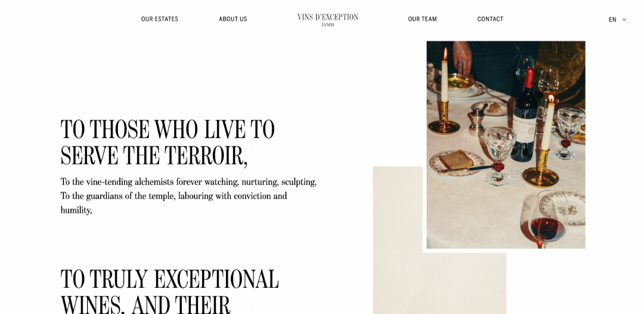Click heading 'To those who live to'
Image resolution: width=644 pixels, height=314 pixels.
pyautogui.click(x=168, y=130)
